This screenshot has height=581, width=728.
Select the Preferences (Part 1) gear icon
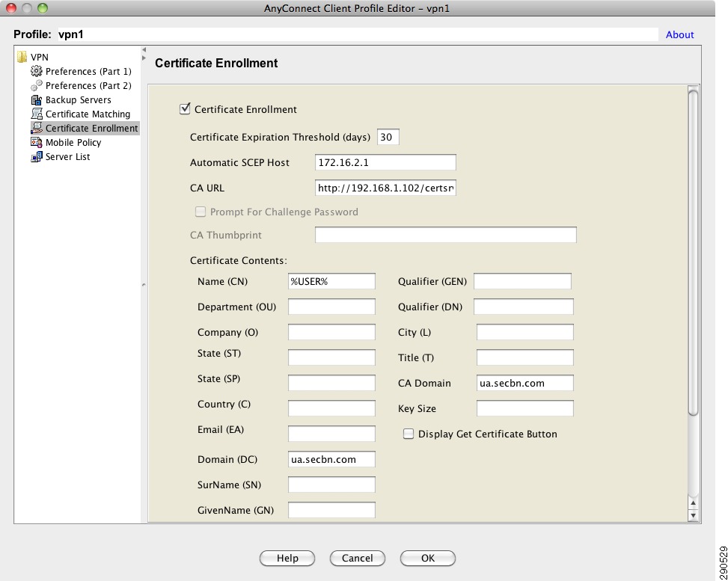coord(36,71)
